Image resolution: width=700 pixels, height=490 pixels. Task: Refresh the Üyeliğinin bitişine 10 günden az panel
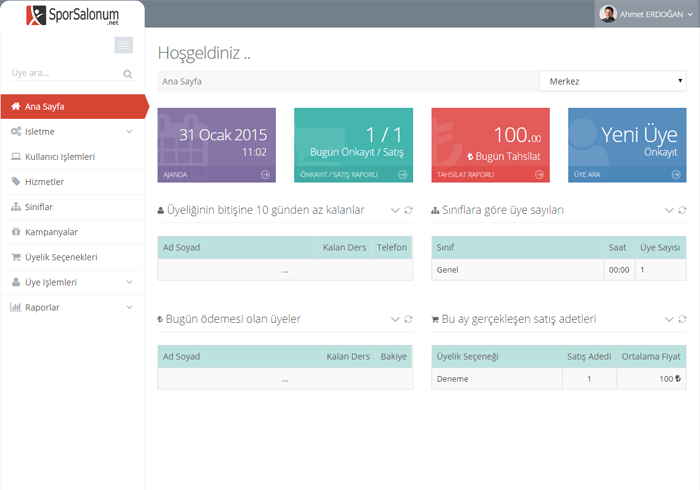tap(408, 210)
